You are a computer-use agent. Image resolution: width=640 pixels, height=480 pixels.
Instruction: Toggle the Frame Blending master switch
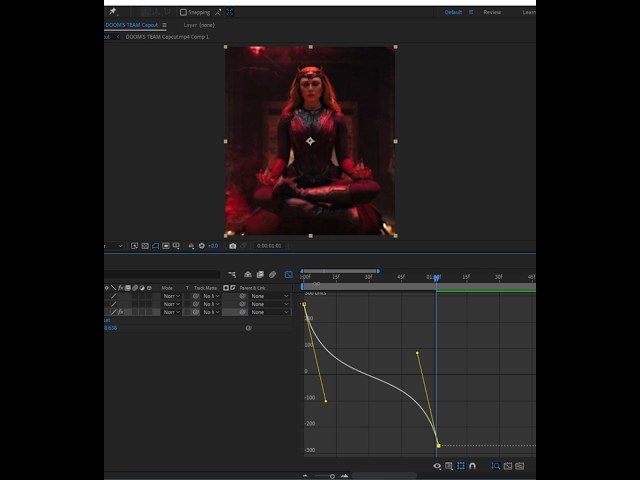[260, 274]
